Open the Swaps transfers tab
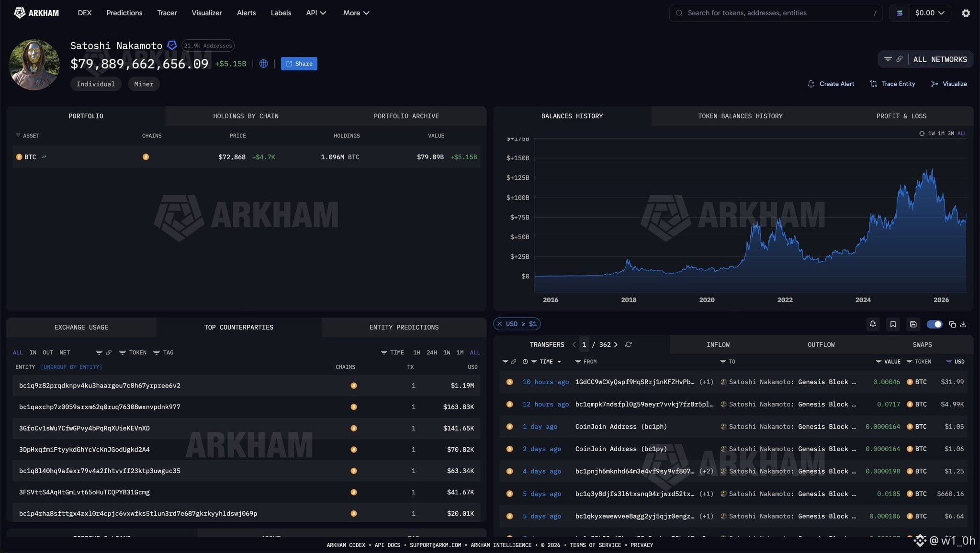This screenshot has width=980, height=553. [x=922, y=344]
